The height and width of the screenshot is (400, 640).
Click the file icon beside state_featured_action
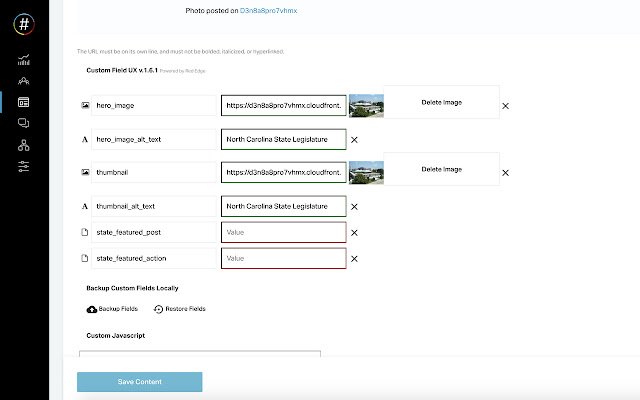(85, 258)
